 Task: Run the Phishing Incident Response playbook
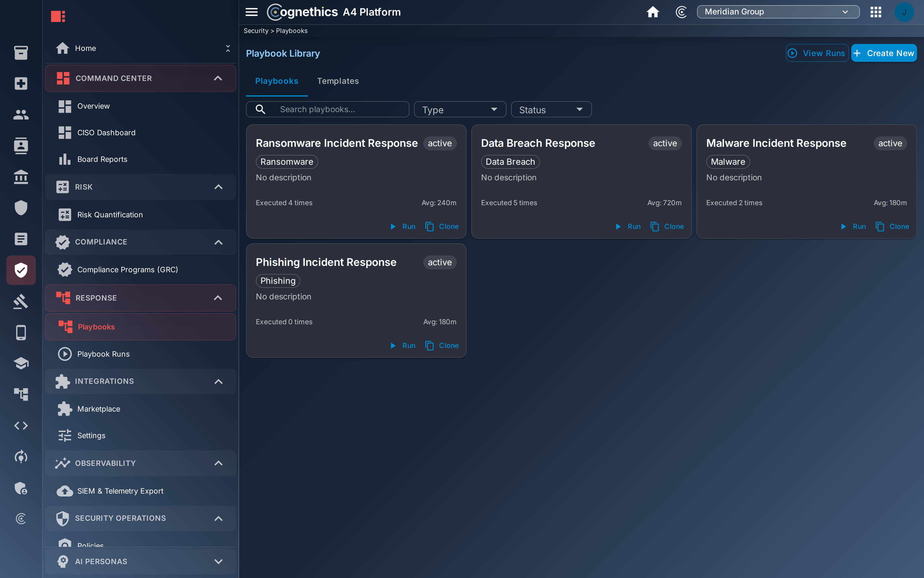coord(403,346)
